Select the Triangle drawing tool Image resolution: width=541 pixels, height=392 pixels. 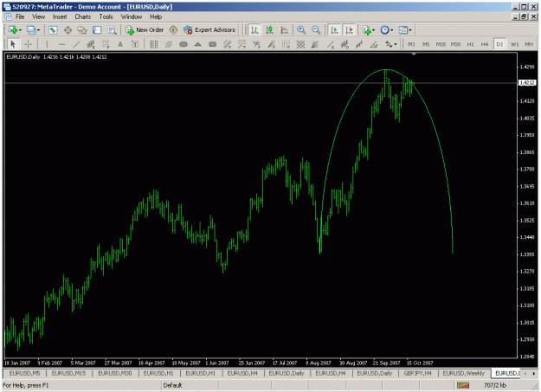[x=197, y=44]
